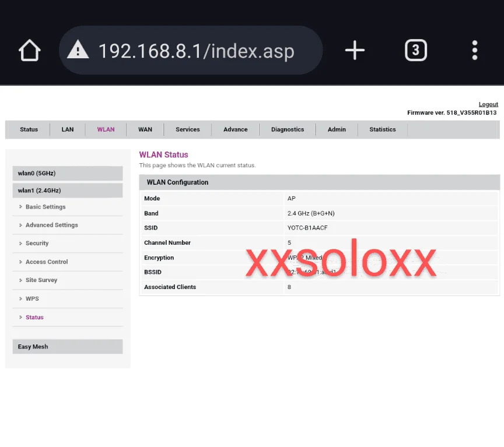
Task: Click the arrow bullet beside WPS
Action: [20, 298]
